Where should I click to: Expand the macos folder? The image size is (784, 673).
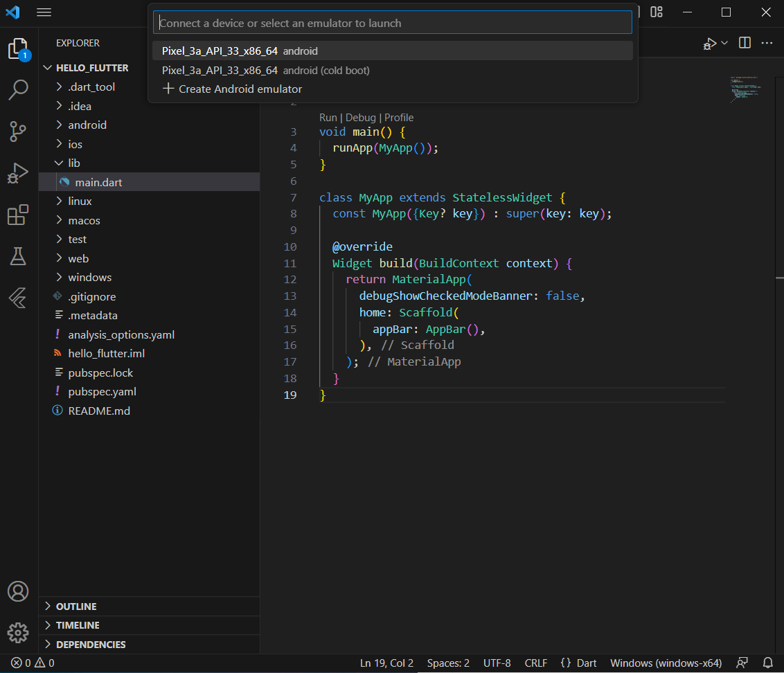point(59,220)
